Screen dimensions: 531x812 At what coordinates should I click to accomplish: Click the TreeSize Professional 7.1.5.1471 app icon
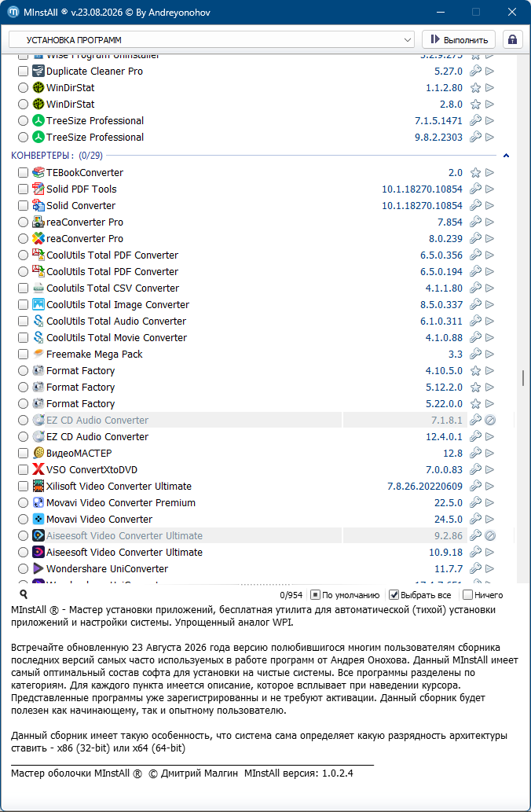[x=38, y=121]
